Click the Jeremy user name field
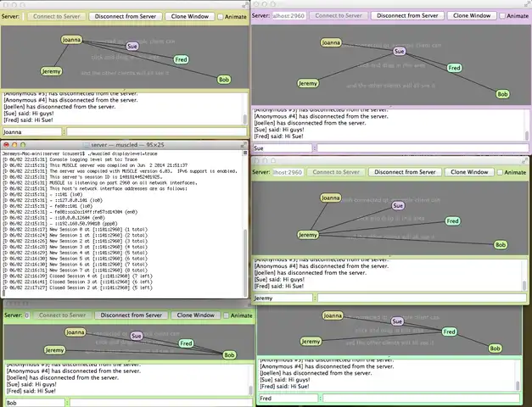Image resolution: width=532 pixels, height=407 pixels. click(x=283, y=298)
